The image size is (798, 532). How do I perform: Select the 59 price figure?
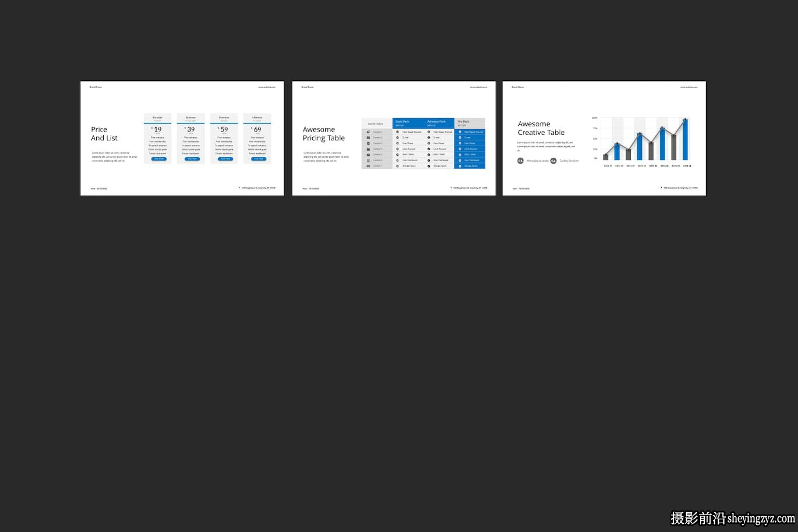pyautogui.click(x=224, y=129)
